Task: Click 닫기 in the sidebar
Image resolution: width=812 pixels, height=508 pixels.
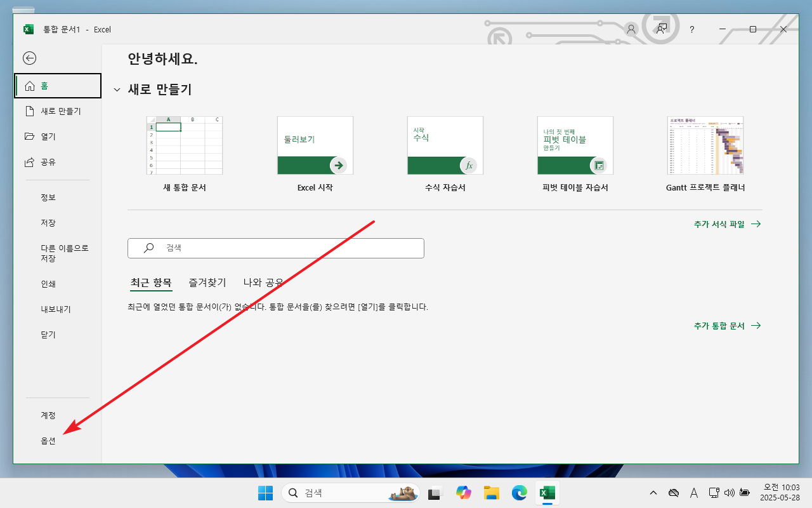Action: pos(58,335)
